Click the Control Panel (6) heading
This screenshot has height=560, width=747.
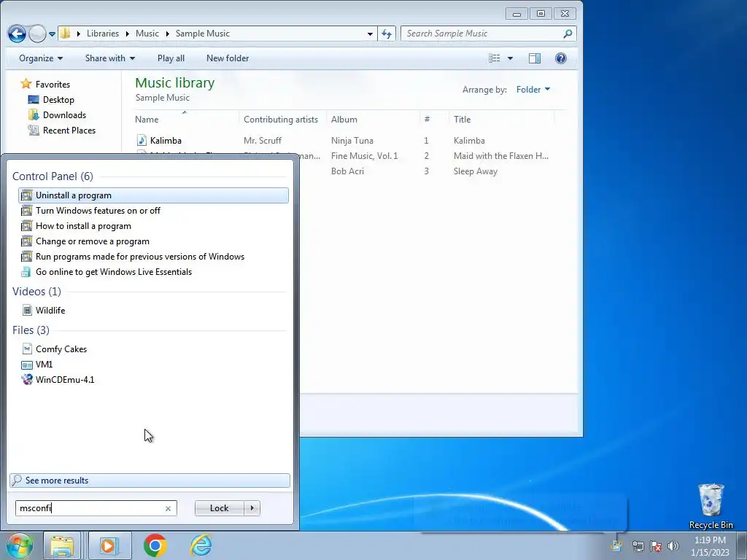pos(53,176)
